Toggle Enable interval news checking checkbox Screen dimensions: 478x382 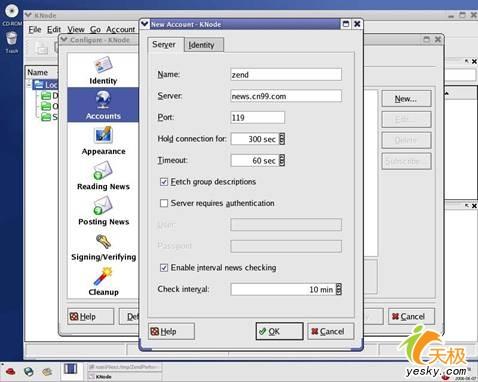[x=164, y=268]
